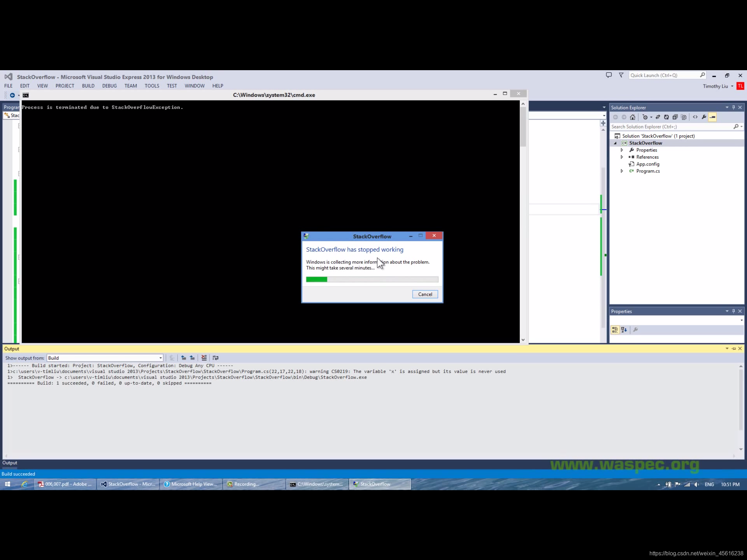The width and height of the screenshot is (747, 560).
Task: Open Properties panel window position dropdown
Action: [727, 311]
